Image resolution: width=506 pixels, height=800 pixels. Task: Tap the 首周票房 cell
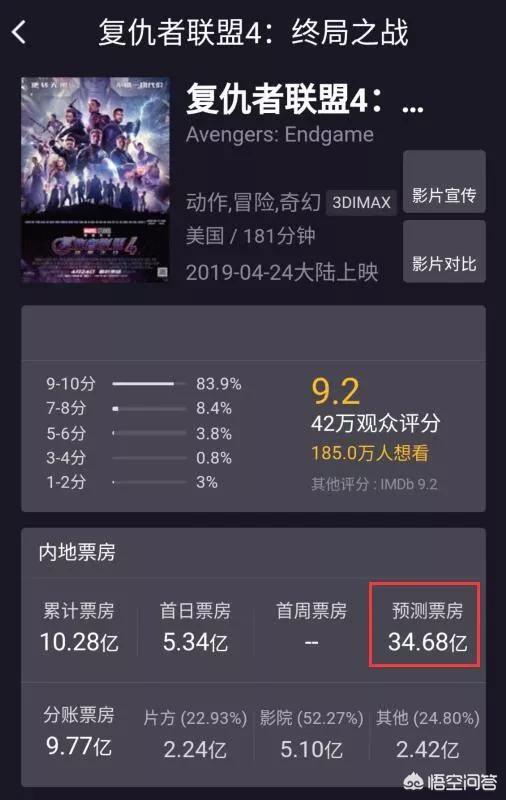311,627
